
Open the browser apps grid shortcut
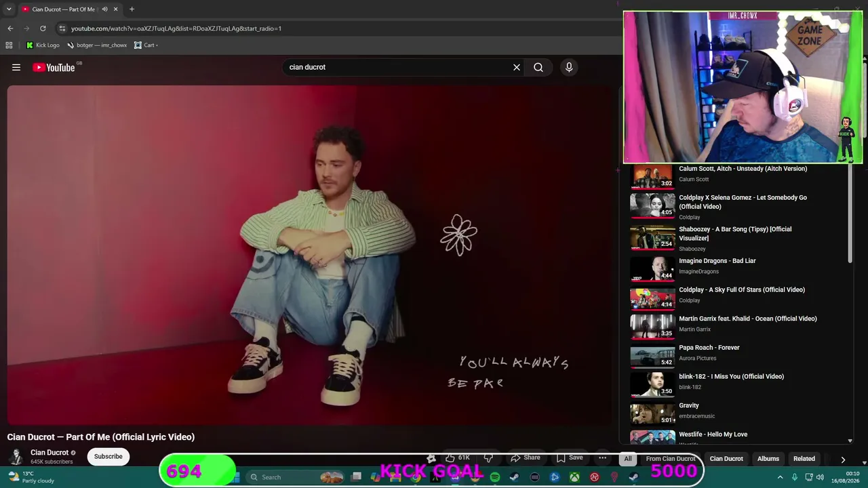[9, 45]
